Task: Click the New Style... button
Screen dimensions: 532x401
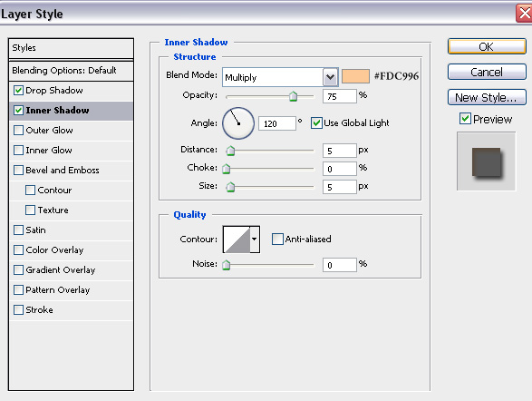Action: 487,97
